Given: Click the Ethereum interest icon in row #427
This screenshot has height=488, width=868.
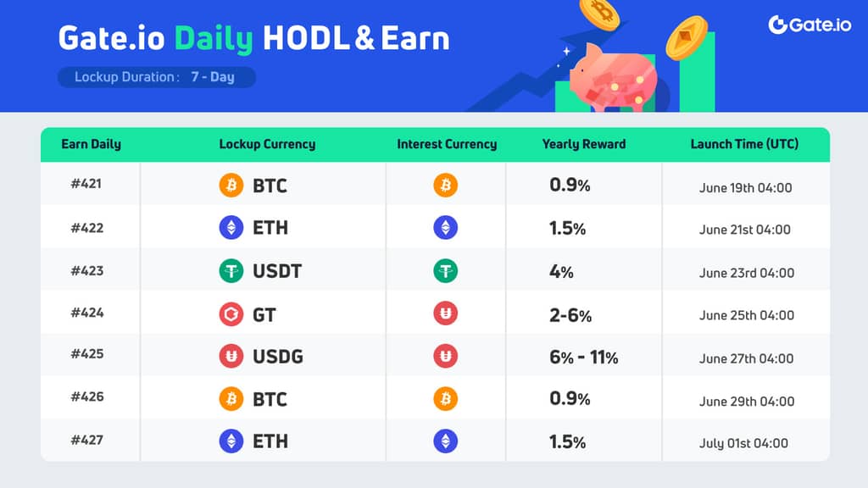Looking at the screenshot, I should (x=446, y=441).
